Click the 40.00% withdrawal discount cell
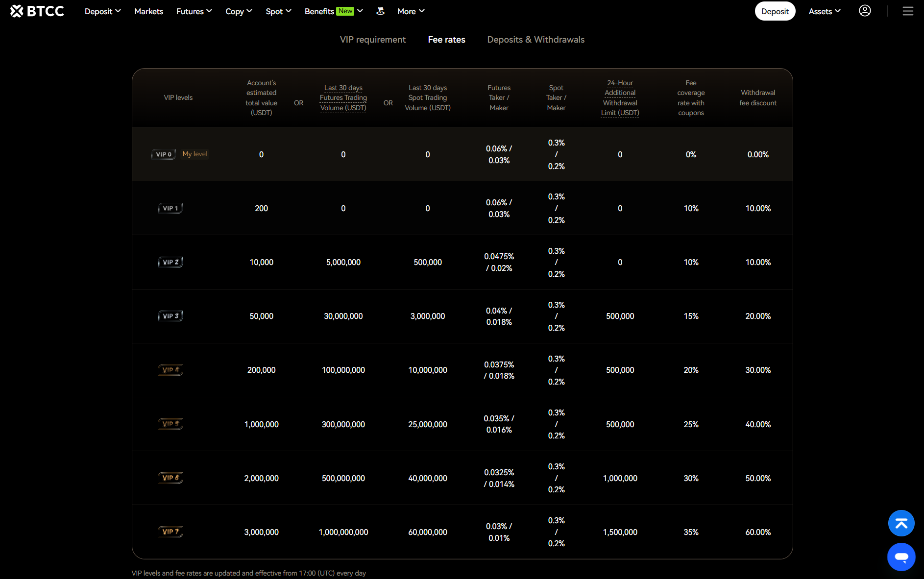924x579 pixels. pyautogui.click(x=758, y=424)
